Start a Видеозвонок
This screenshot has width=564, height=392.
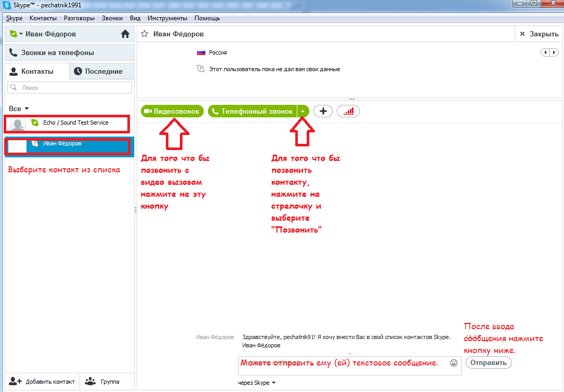(x=172, y=112)
